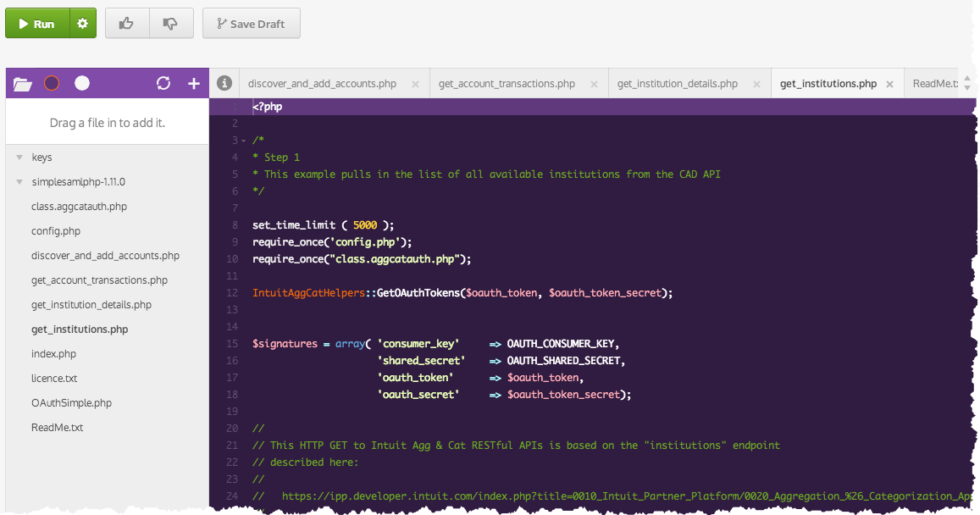
Task: Click the '<?php' text on line 1
Action: 268,106
